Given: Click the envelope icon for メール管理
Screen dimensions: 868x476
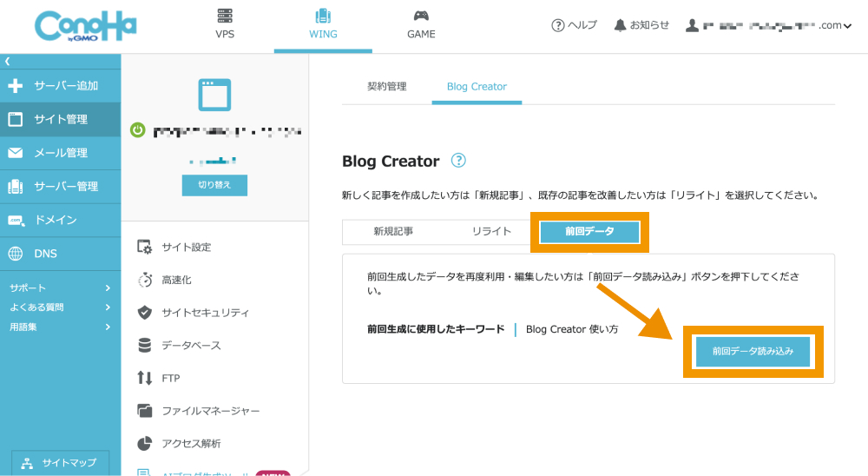Looking at the screenshot, I should 16,152.
